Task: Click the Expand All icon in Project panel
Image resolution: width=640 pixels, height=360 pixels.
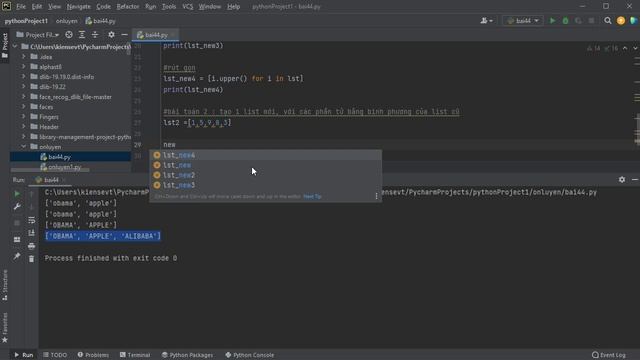Action: [82, 35]
